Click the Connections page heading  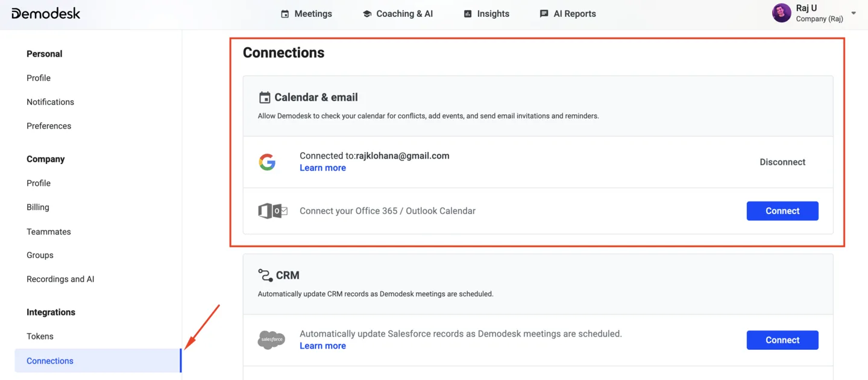[x=283, y=53]
